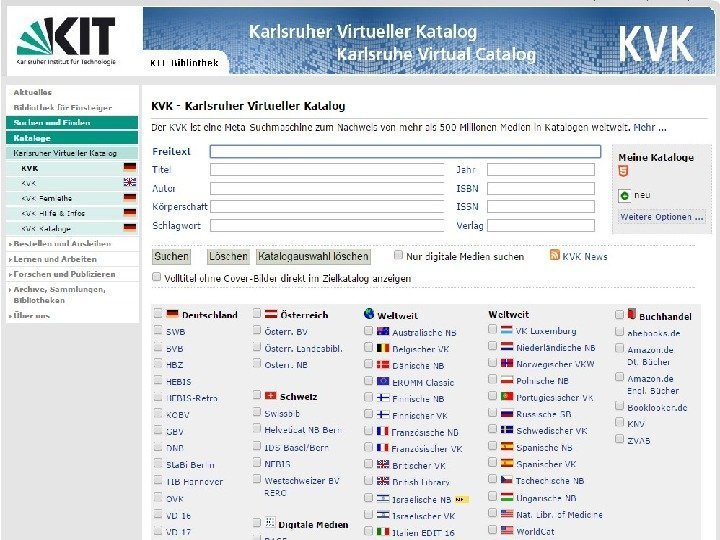720x540 pixels.
Task: Click the Belgian flag icon
Action: (x=383, y=348)
